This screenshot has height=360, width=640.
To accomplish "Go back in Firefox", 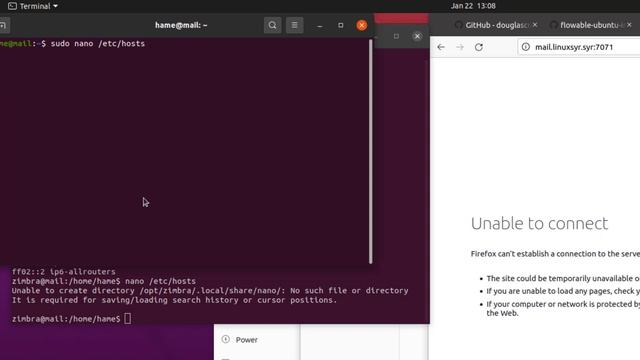I will [441, 47].
